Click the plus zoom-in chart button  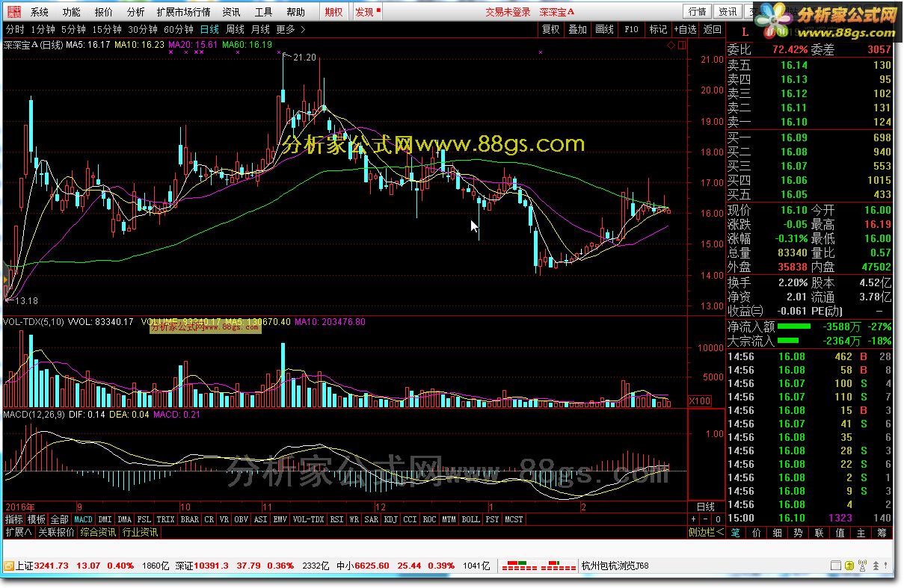click(693, 519)
